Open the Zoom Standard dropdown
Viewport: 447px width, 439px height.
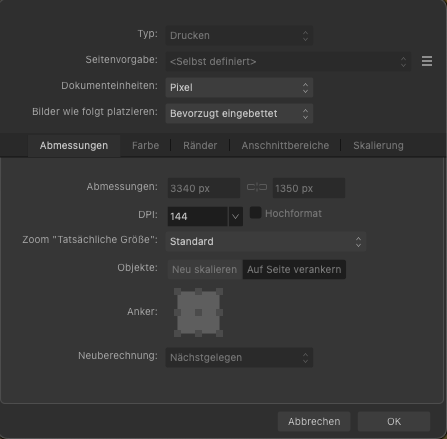tap(266, 241)
